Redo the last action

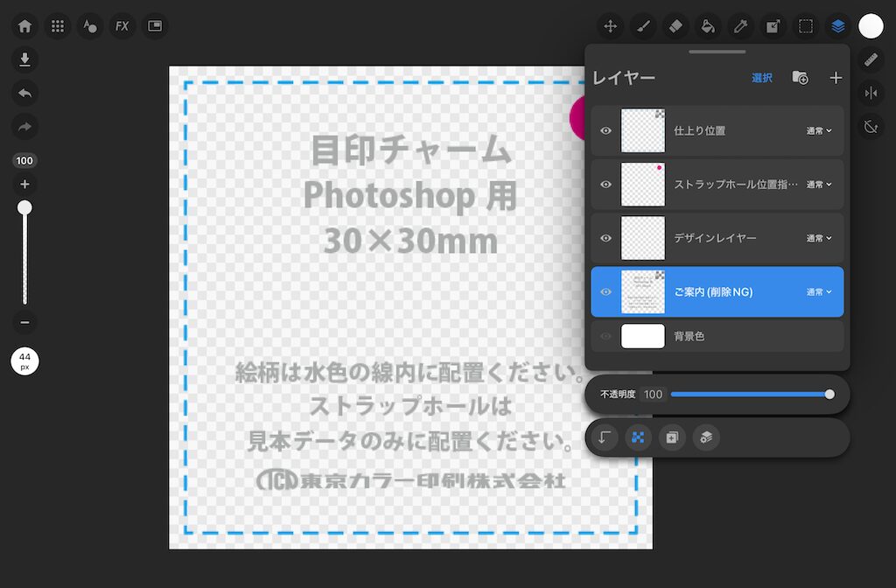pos(24,126)
